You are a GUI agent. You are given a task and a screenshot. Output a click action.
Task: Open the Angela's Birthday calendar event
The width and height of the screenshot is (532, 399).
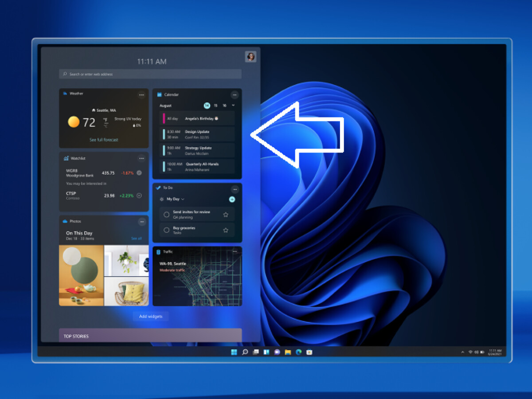[x=197, y=118]
